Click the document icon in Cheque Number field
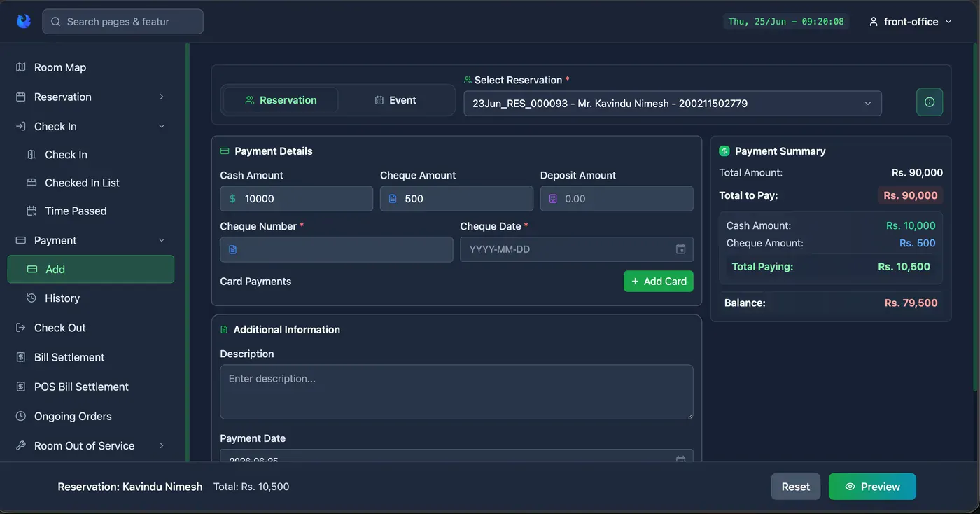This screenshot has width=980, height=514. click(x=233, y=249)
